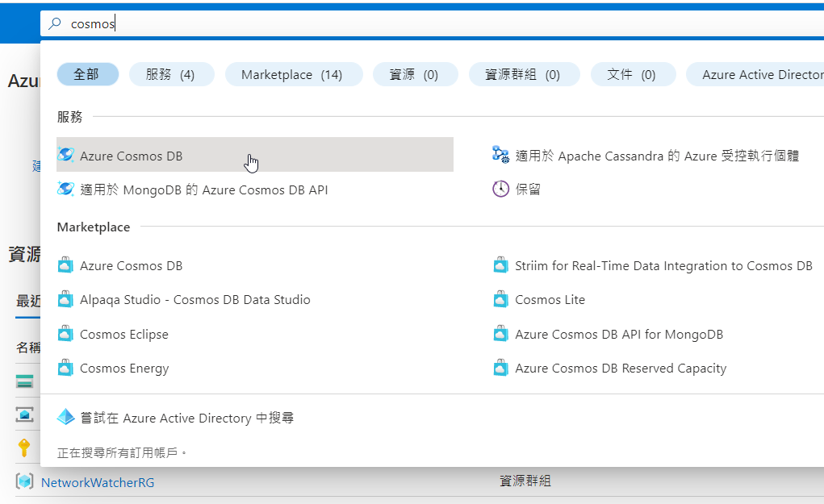Image resolution: width=824 pixels, height=504 pixels.
Task: Click the clock icon beside 保留
Action: (x=500, y=189)
